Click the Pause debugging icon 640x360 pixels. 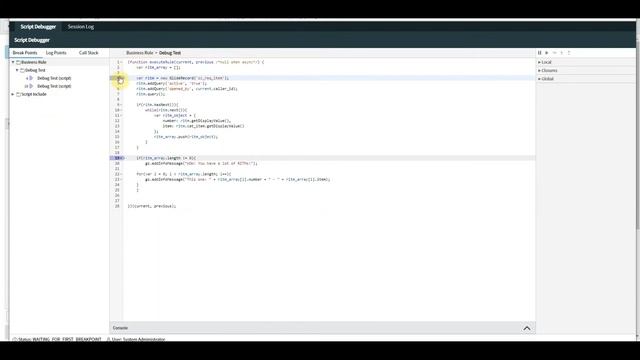coord(540,53)
